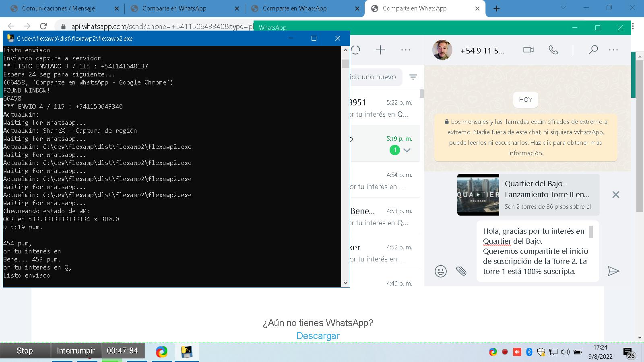Click the contact number +54 9 11 5...
Viewport: 644px width, 362px height.
pos(482,51)
